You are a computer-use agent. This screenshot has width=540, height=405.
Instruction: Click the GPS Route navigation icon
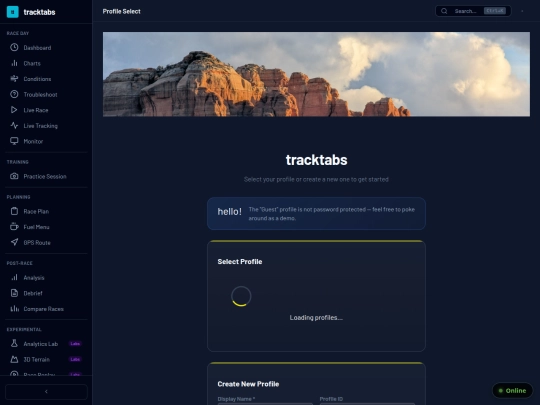pos(14,242)
